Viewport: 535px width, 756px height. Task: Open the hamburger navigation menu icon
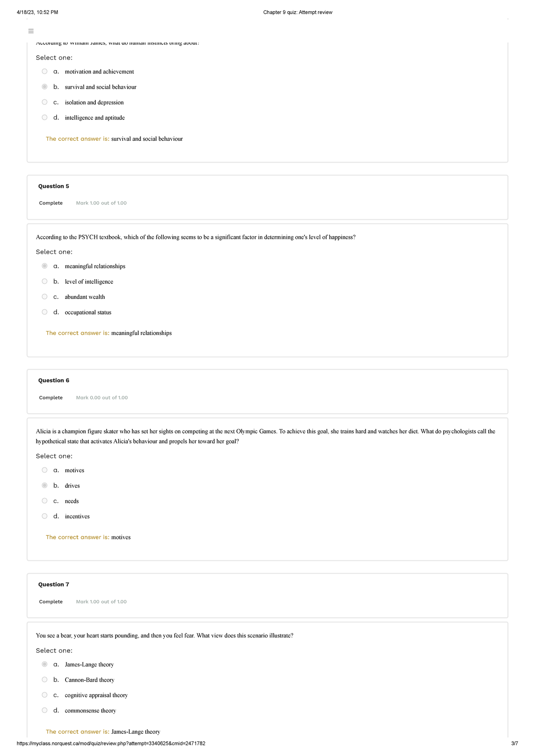[x=31, y=31]
